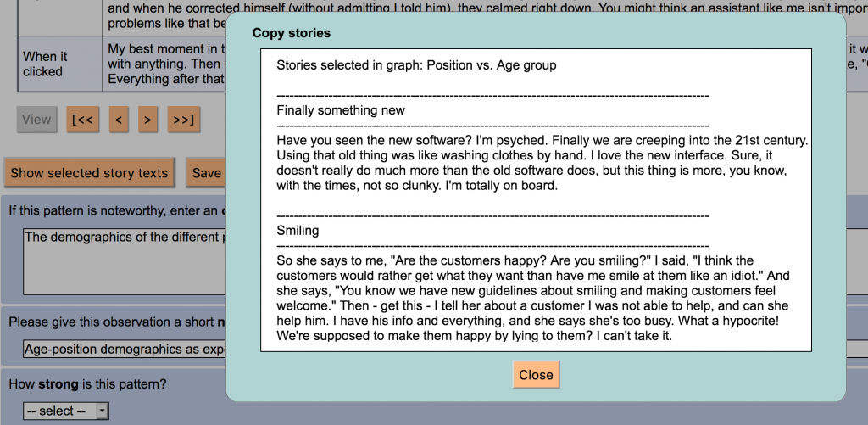Jump to last page with ">>]" button
The height and width of the screenshot is (425, 868).
(183, 120)
